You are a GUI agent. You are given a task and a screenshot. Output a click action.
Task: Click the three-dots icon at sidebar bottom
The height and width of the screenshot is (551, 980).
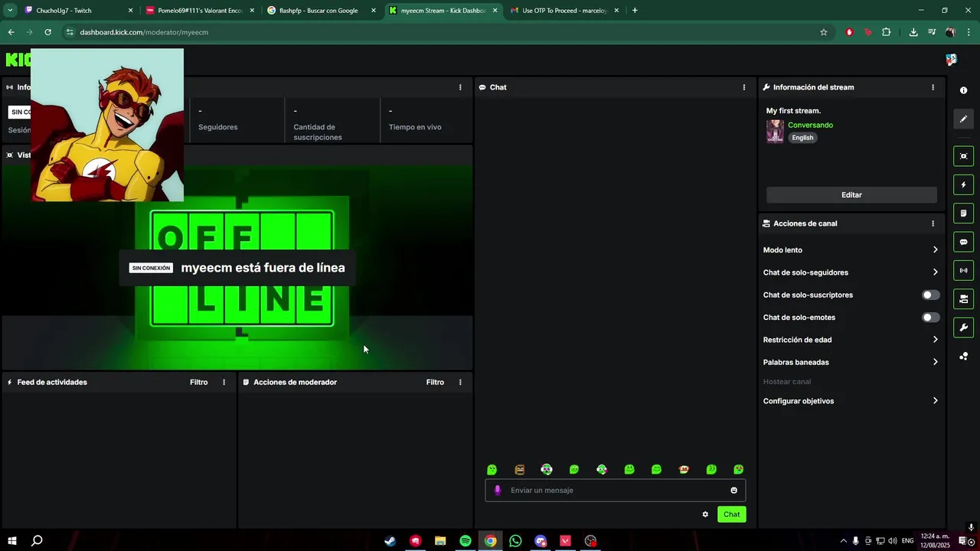click(963, 356)
